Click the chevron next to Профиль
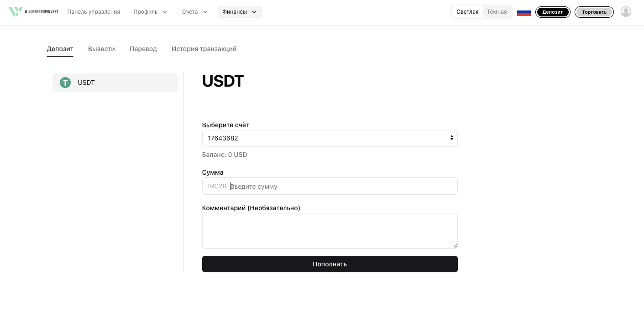This screenshot has width=644, height=332. 165,12
